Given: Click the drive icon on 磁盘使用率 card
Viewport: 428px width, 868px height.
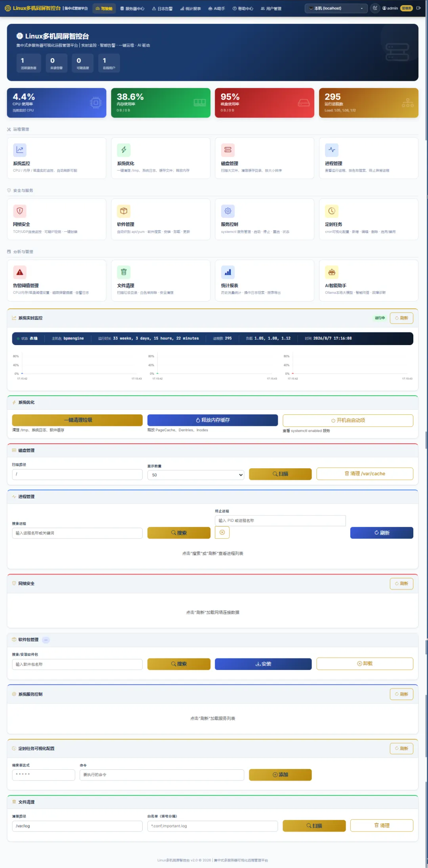Looking at the screenshot, I should [x=304, y=103].
